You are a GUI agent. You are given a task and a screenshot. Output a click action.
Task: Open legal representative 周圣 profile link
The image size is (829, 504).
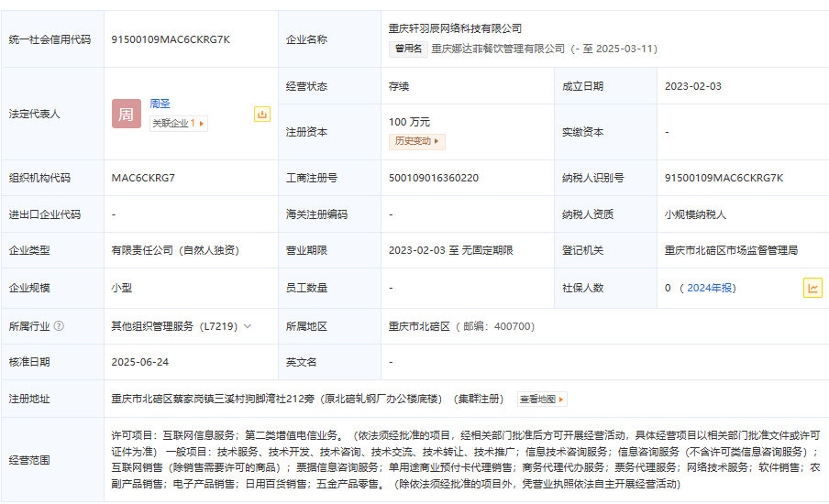pos(160,104)
